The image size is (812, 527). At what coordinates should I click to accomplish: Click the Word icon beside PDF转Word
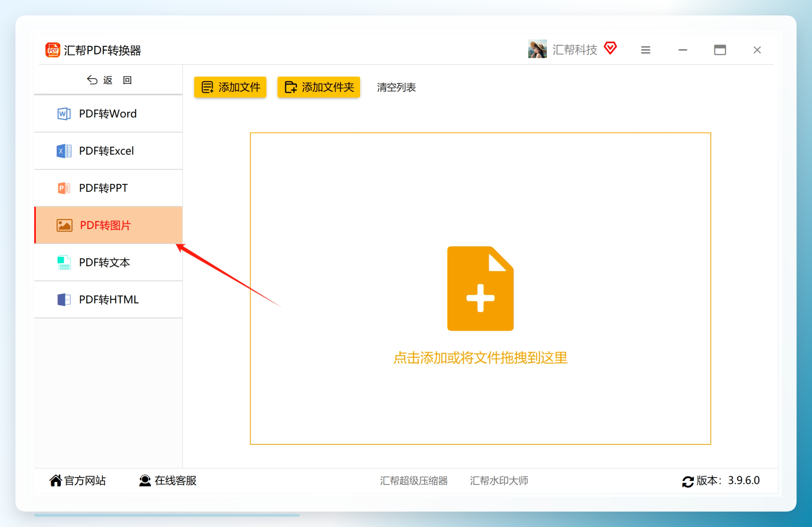click(64, 114)
